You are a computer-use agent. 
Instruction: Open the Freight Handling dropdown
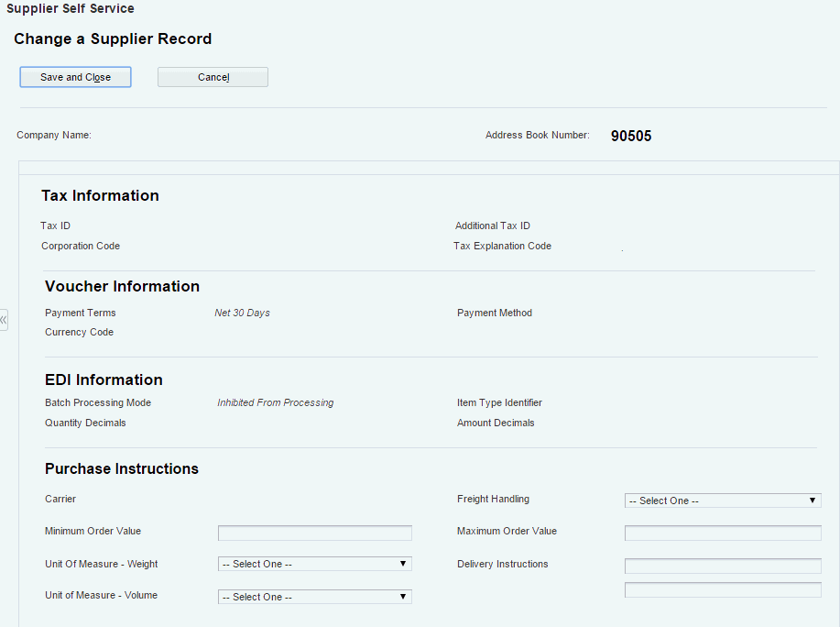tap(723, 500)
